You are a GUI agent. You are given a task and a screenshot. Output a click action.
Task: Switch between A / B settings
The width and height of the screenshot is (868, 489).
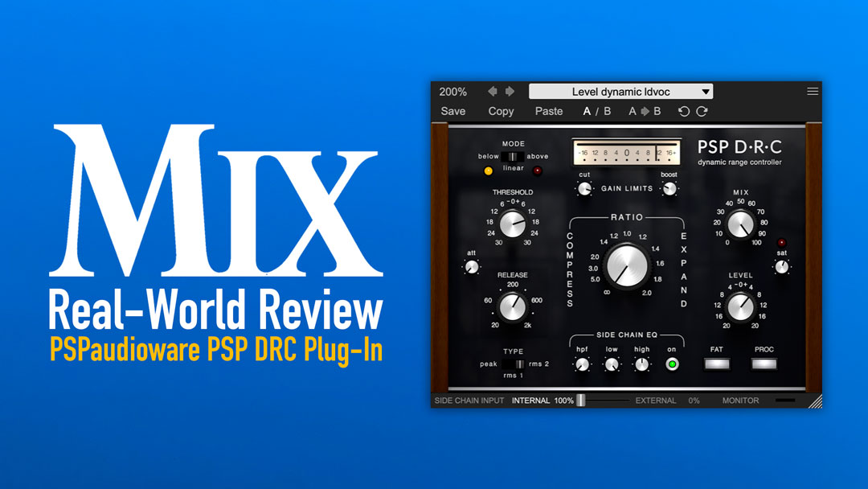[597, 112]
